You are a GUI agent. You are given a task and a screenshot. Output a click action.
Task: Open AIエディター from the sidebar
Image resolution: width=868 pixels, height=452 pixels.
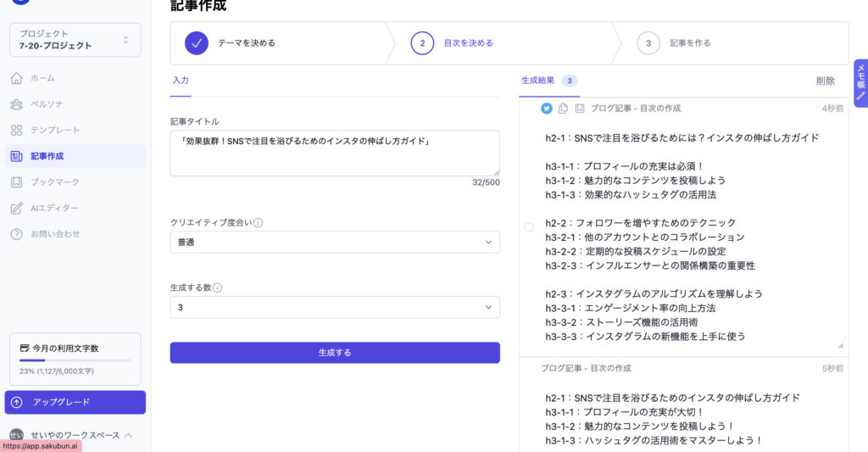[x=54, y=208]
